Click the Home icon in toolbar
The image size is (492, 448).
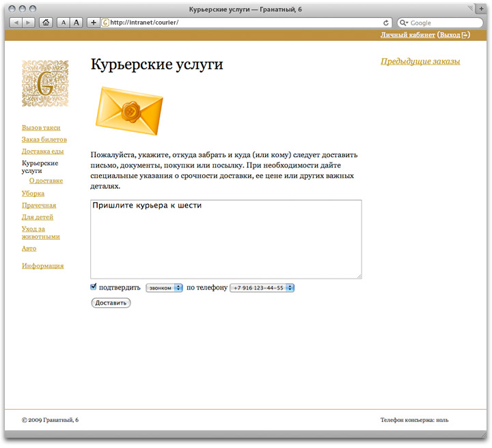(46, 23)
